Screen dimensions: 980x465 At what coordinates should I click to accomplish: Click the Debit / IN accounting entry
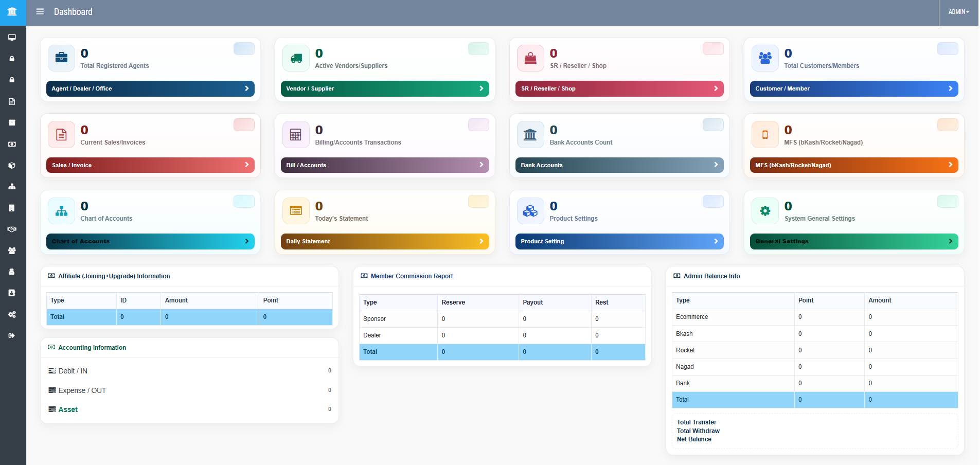coord(73,371)
